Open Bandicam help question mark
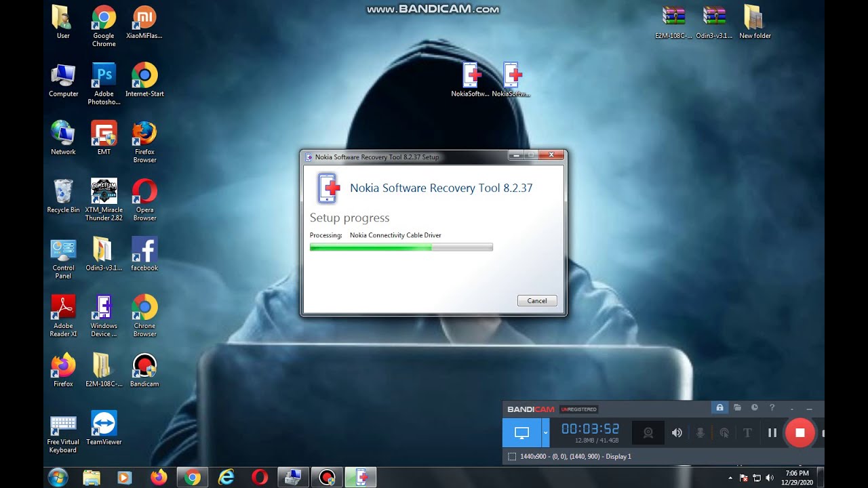 (772, 407)
